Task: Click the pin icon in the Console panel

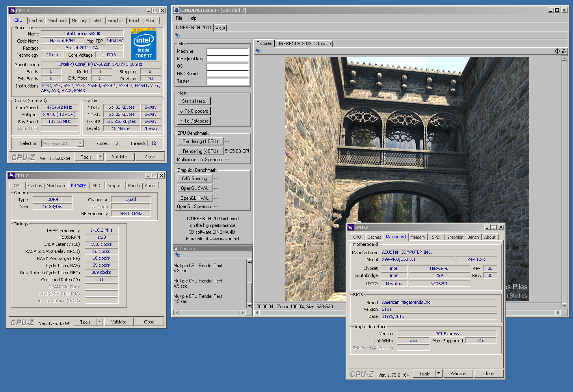Action: [x=177, y=255]
